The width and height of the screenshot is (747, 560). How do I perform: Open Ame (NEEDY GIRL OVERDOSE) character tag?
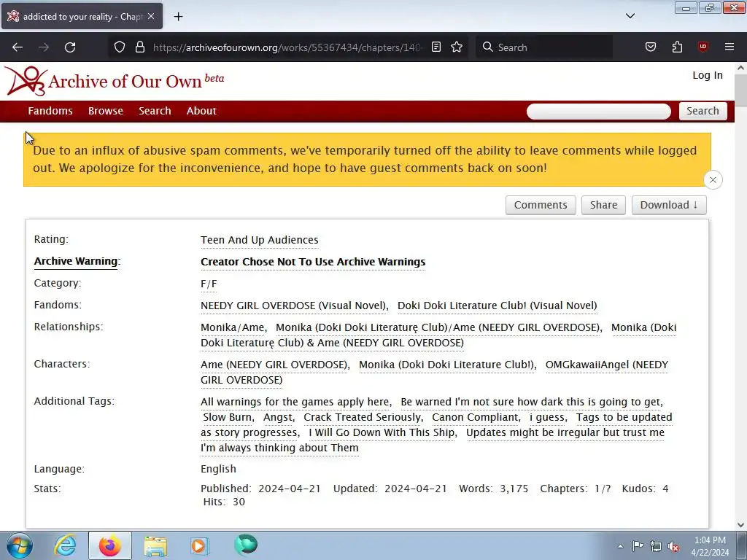pyautogui.click(x=274, y=365)
